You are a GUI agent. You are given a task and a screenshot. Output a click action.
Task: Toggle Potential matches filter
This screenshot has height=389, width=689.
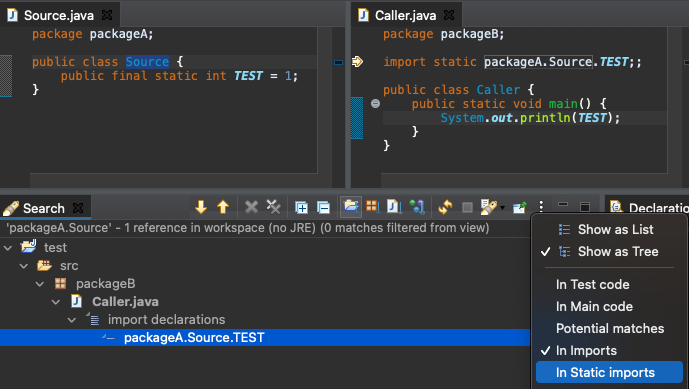(x=609, y=328)
